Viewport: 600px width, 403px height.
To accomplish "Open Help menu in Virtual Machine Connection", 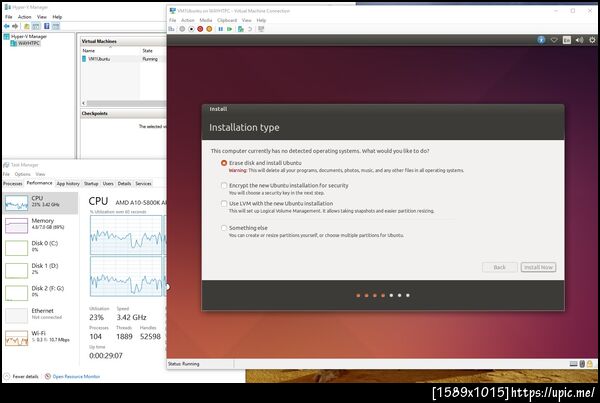I will pyautogui.click(x=261, y=20).
